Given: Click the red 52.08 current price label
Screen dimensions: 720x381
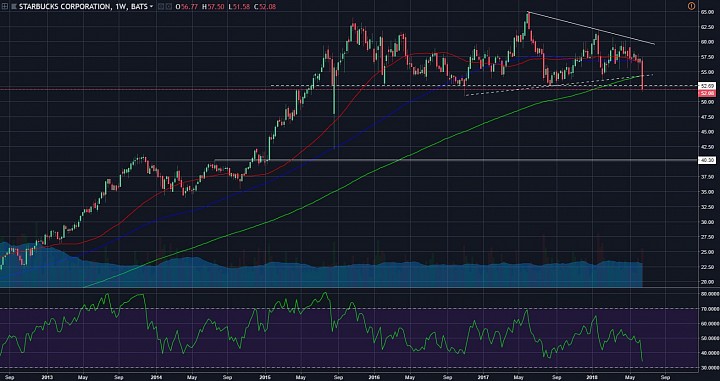Looking at the screenshot, I should (706, 93).
